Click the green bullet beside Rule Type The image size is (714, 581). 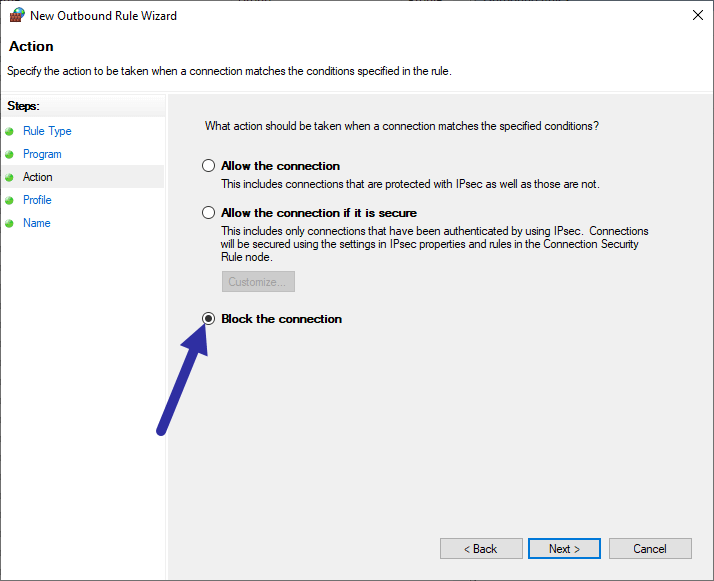9,132
